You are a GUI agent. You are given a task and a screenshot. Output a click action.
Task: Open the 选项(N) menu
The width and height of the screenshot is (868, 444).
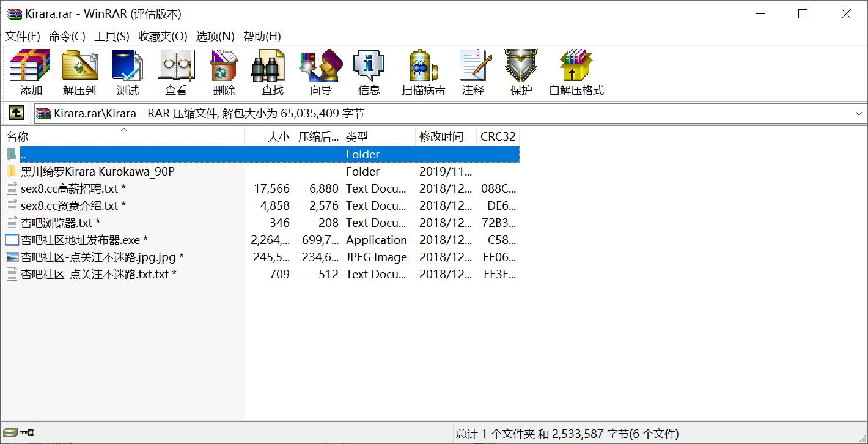[x=215, y=36]
